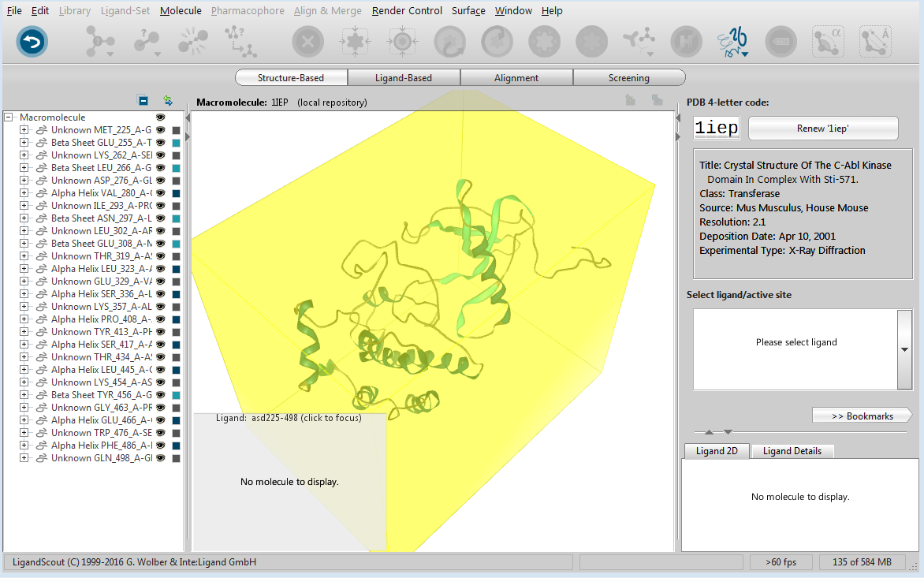Select the Beta Sheet ASN_297_A tree row
The height and width of the screenshot is (578, 924).
[x=102, y=218]
